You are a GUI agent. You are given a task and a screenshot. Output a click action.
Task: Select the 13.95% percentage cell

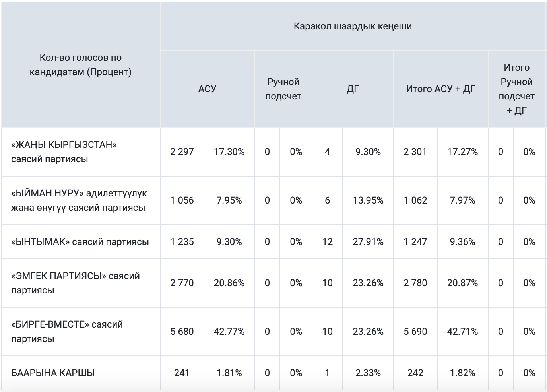click(368, 200)
